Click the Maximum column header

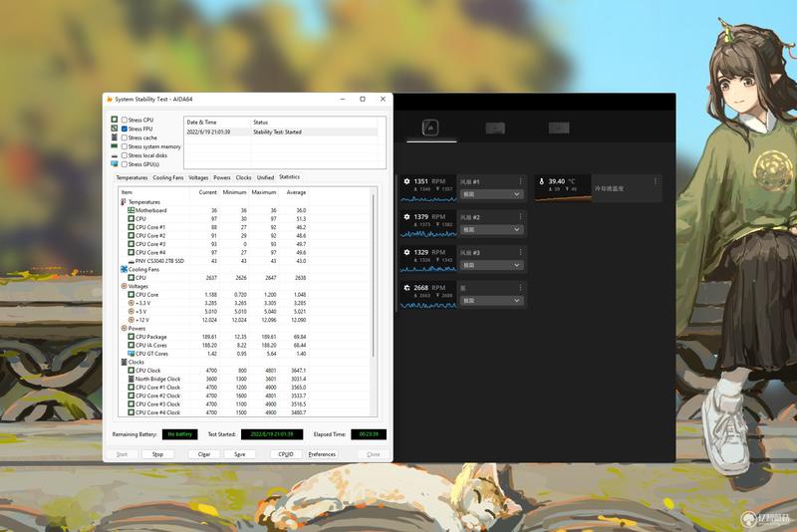263,192
